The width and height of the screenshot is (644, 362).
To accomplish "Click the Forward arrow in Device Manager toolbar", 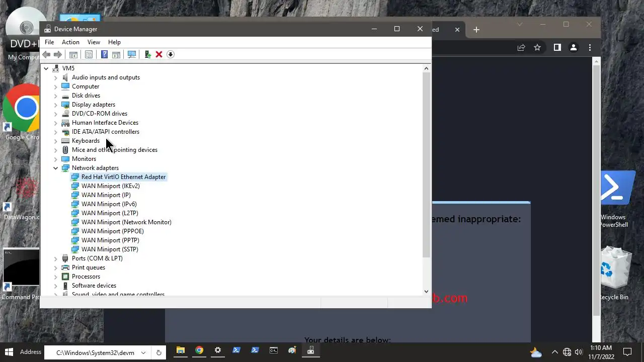I will [x=58, y=54].
